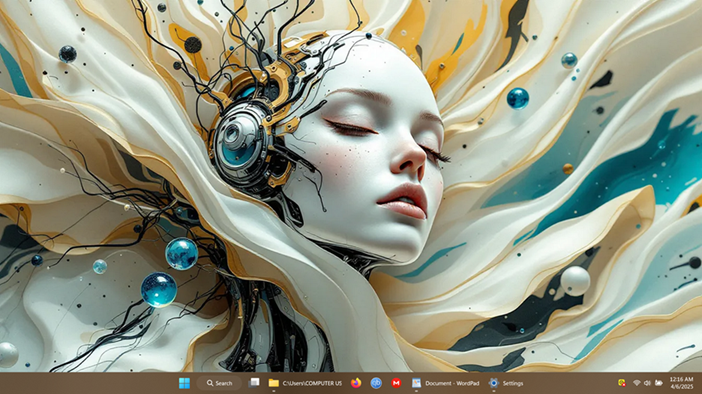This screenshot has width=702, height=394.
Task: Open the qBittorrent taskbar icon
Action: click(x=376, y=383)
